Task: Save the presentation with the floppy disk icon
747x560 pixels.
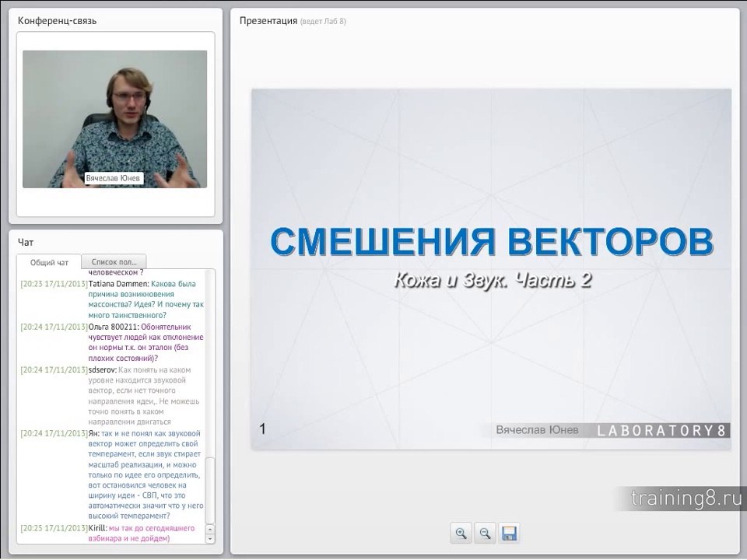Action: click(x=509, y=533)
